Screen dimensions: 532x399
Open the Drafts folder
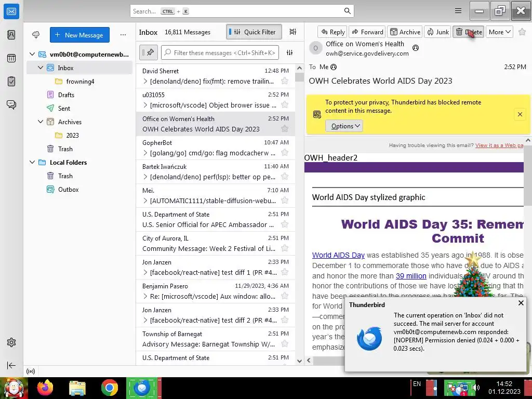pyautogui.click(x=66, y=95)
